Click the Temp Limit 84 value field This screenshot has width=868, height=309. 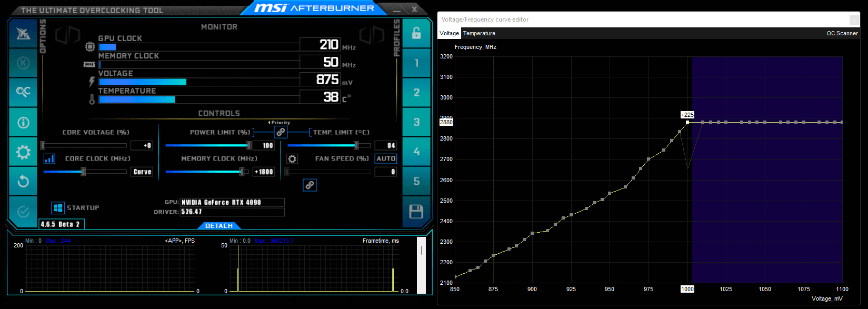point(386,145)
